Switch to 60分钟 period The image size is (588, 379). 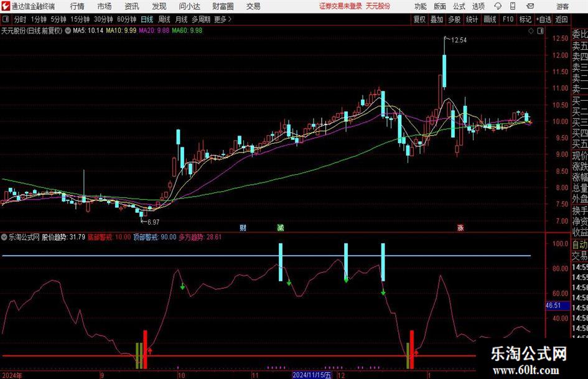pos(126,19)
